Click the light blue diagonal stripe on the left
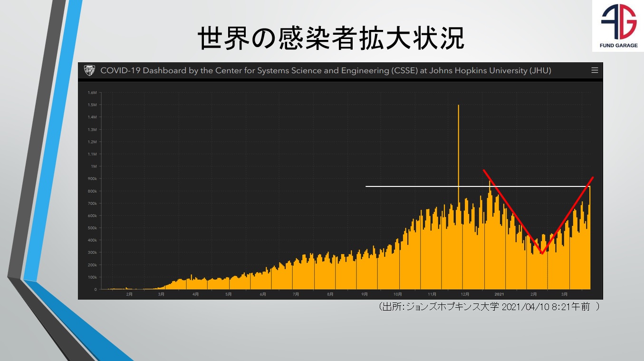 (x=52, y=143)
